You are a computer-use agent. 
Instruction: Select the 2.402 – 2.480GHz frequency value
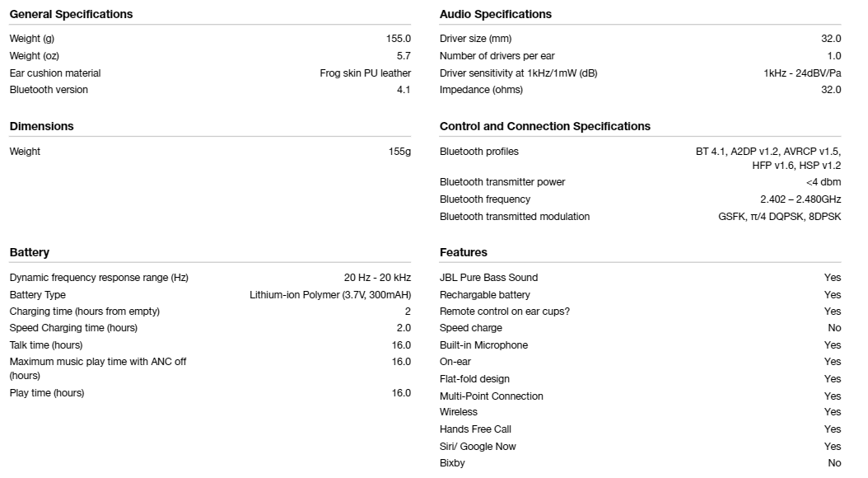(800, 199)
